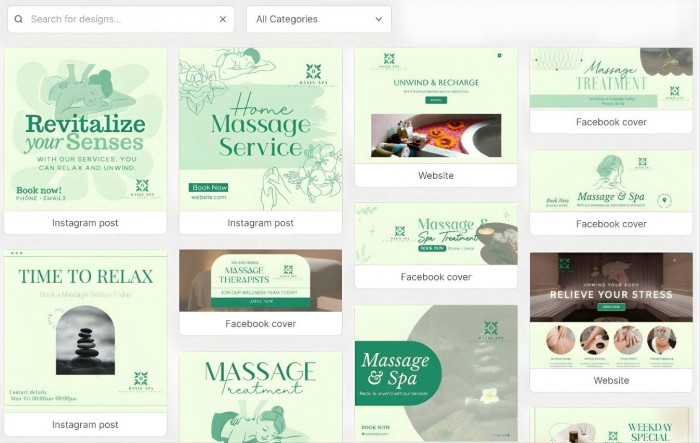The image size is (700, 443).
Task: Expand categories using the chevron arrow
Action: click(379, 19)
